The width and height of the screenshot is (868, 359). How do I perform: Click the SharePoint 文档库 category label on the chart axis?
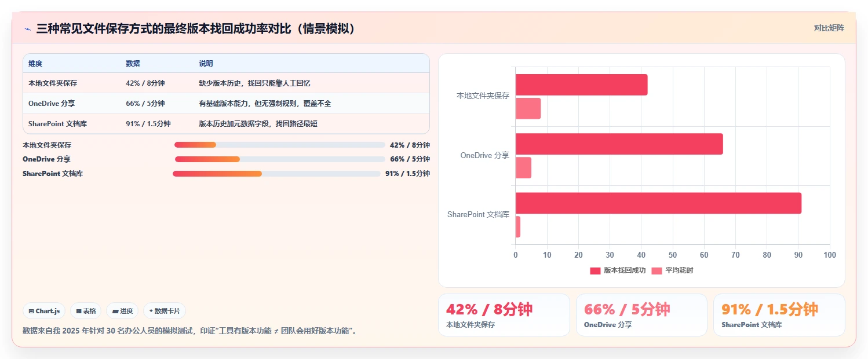point(479,214)
